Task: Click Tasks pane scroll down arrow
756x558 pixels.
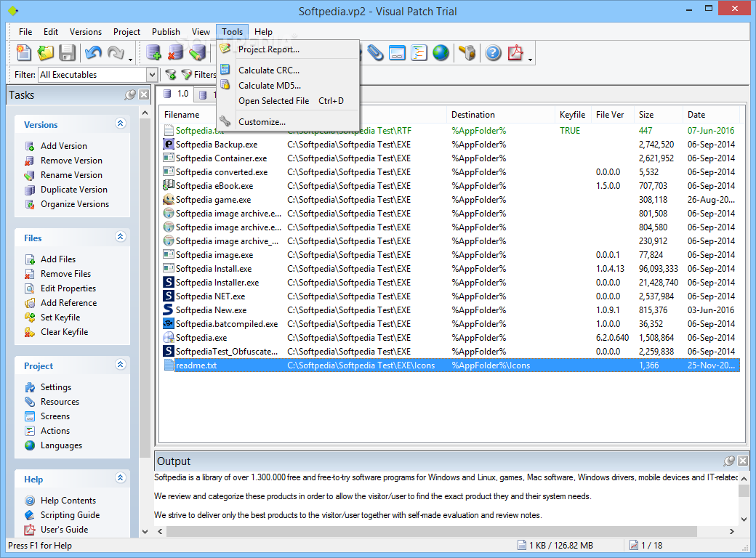Action: click(x=145, y=532)
